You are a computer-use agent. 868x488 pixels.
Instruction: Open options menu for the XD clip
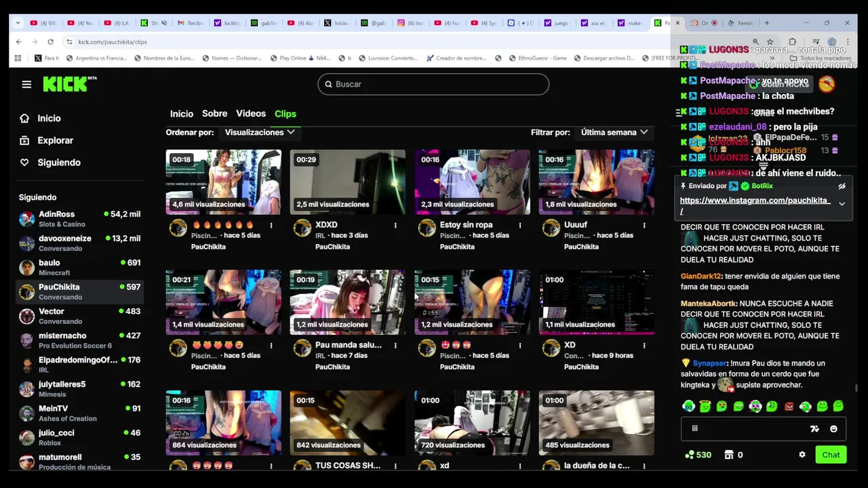point(644,346)
